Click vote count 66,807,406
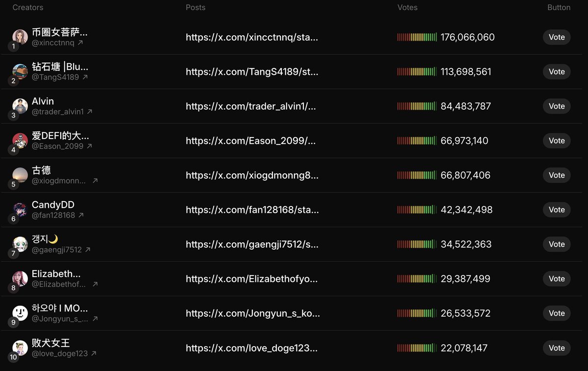The height and width of the screenshot is (371, 588). pos(465,175)
